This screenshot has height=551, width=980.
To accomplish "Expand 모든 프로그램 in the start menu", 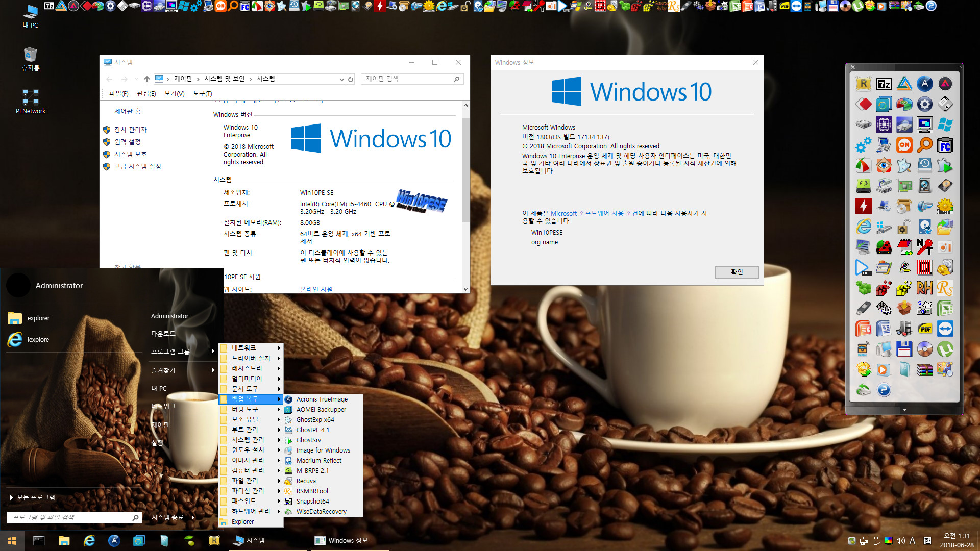I will 33,497.
